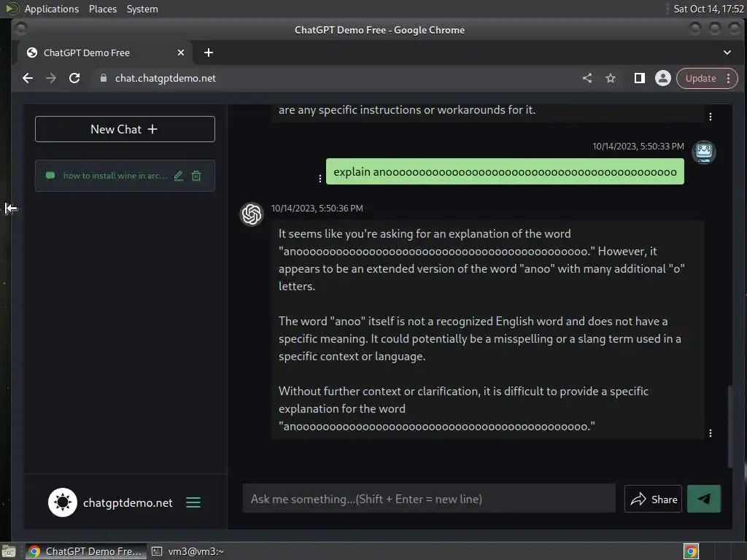The image size is (747, 560).
Task: Click the Chrome tray icon in bottom panel
Action: click(x=691, y=551)
